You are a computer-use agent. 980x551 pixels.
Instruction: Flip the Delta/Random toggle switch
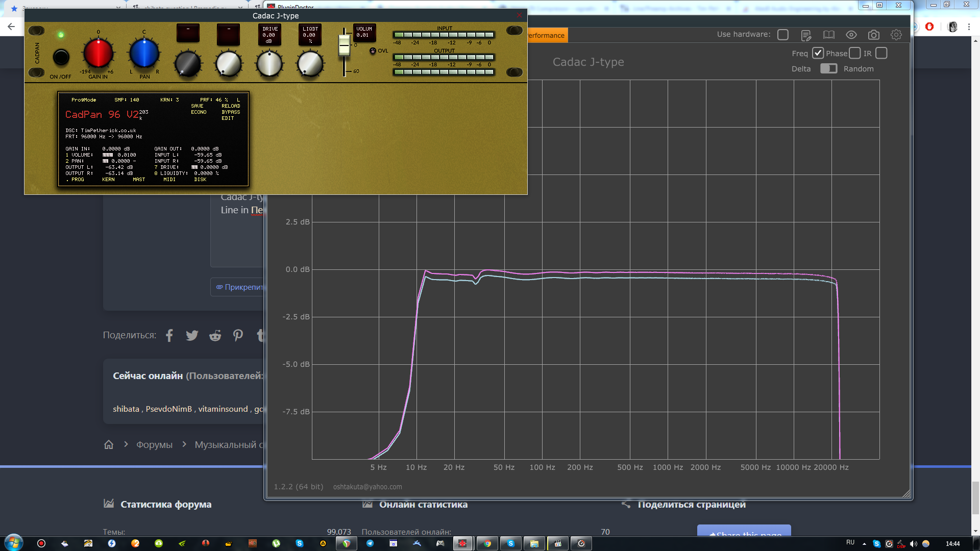coord(829,68)
